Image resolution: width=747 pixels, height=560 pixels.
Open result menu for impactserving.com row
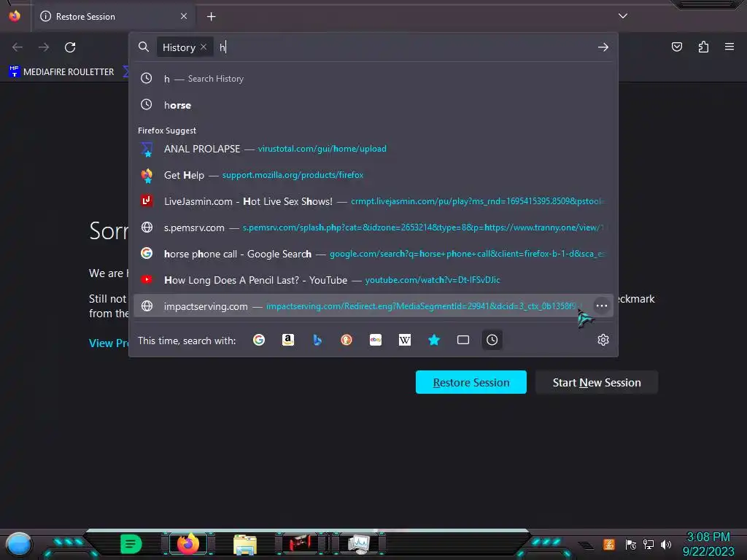[x=602, y=306]
